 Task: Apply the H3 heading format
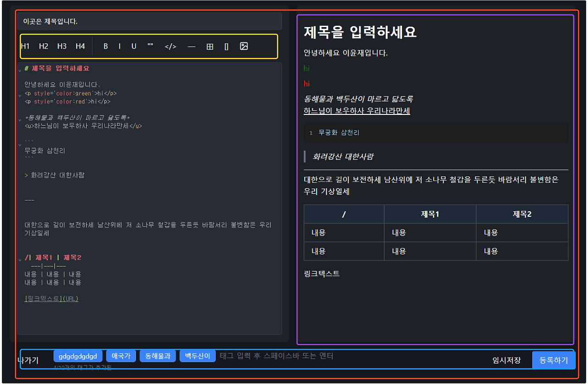click(62, 46)
